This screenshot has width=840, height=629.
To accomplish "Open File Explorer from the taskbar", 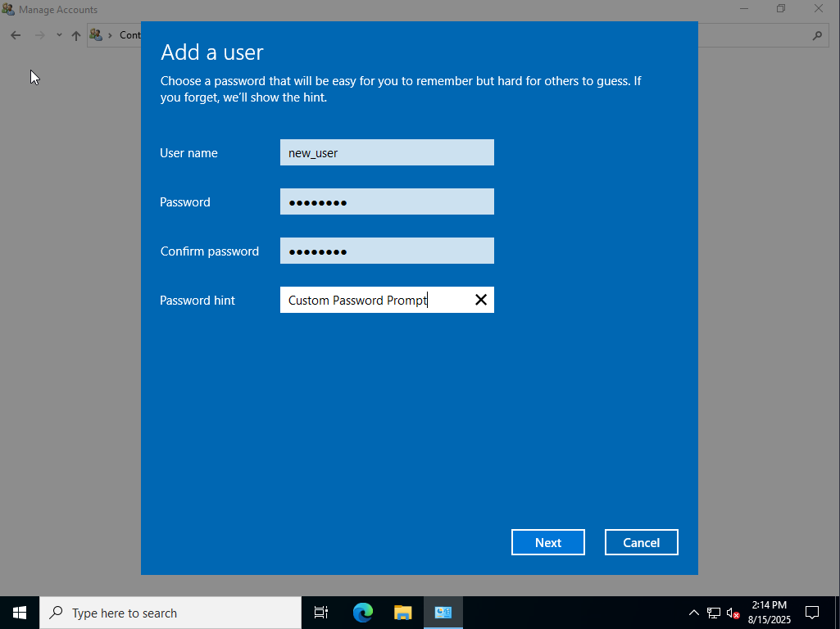I will [x=402, y=613].
